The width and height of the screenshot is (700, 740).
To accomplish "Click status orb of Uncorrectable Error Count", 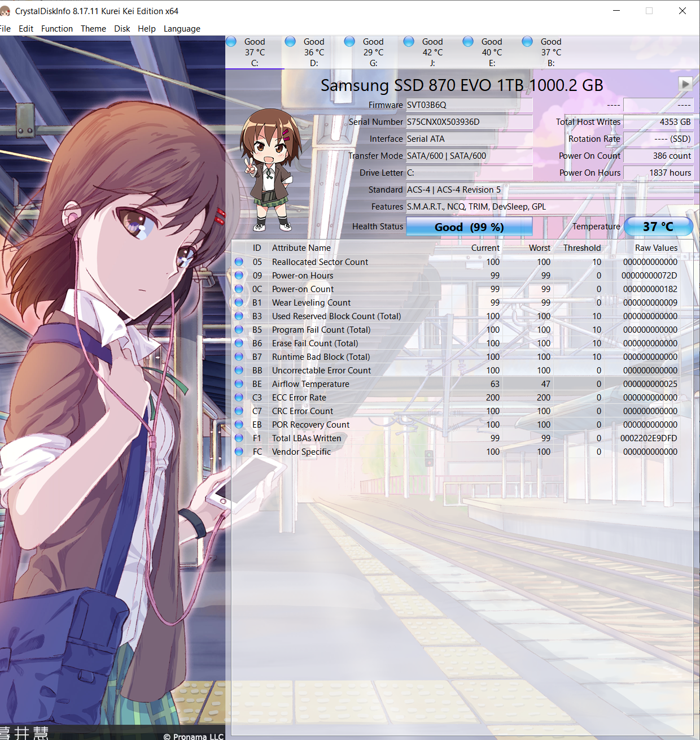I will tap(239, 370).
